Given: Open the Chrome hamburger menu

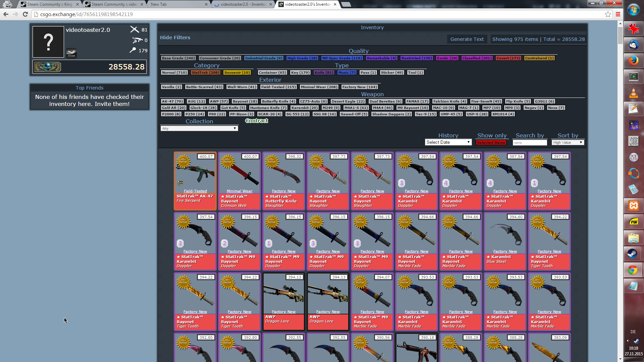Looking at the screenshot, I should coord(618,14).
